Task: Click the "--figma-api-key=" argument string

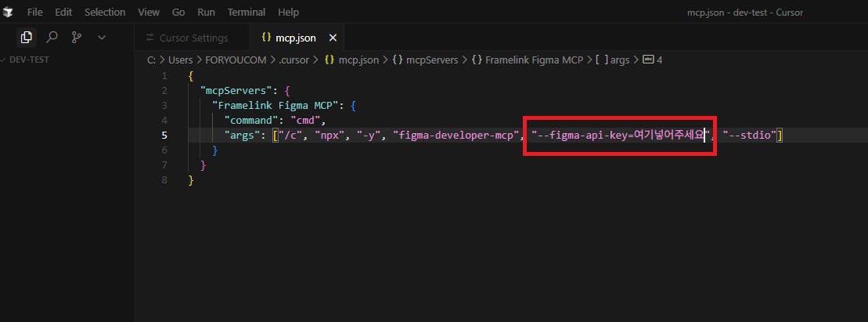Action: 621,136
